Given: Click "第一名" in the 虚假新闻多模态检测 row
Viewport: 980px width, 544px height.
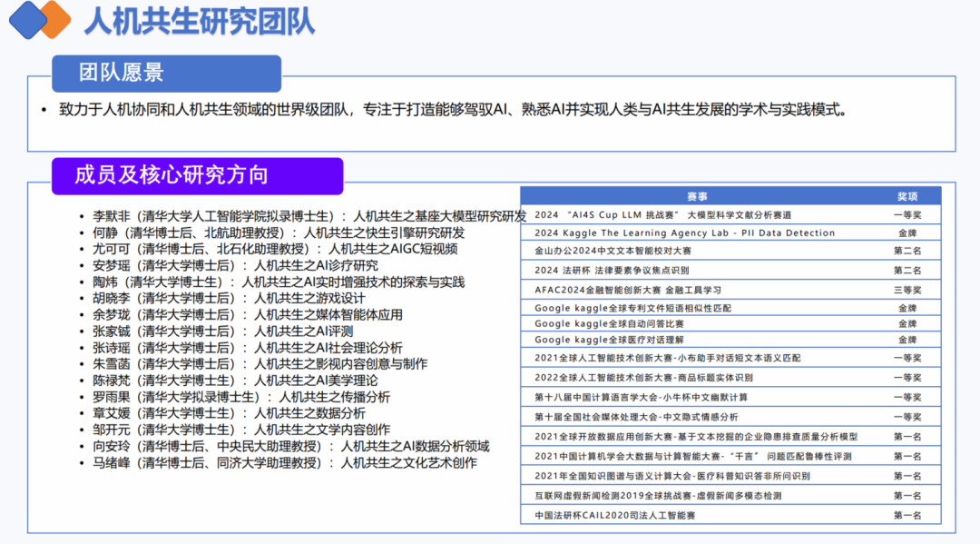Looking at the screenshot, I should 907,496.
